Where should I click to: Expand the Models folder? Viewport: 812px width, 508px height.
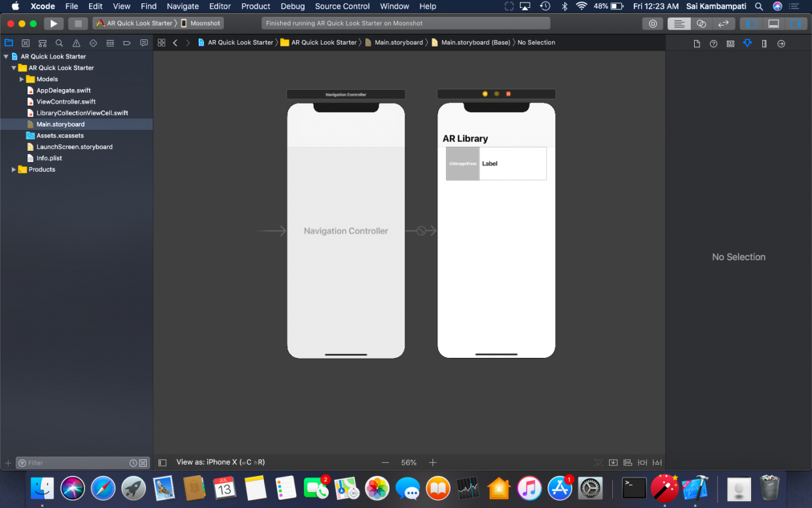coord(21,79)
